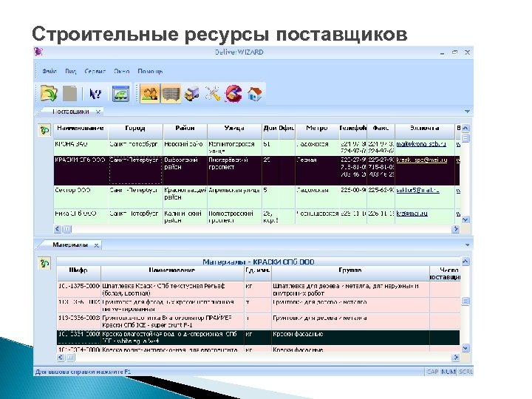Screen dimensions: 532x399
Task: Open the Окно menu
Action: (121, 71)
